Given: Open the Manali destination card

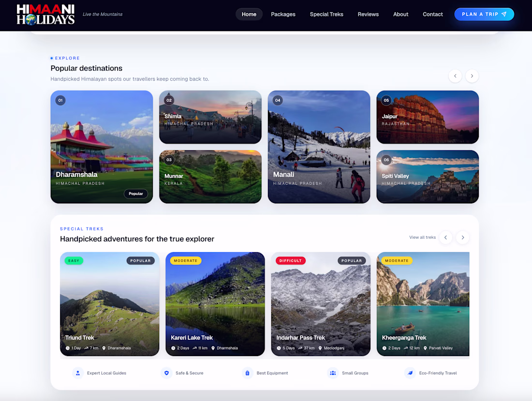Looking at the screenshot, I should (319, 147).
